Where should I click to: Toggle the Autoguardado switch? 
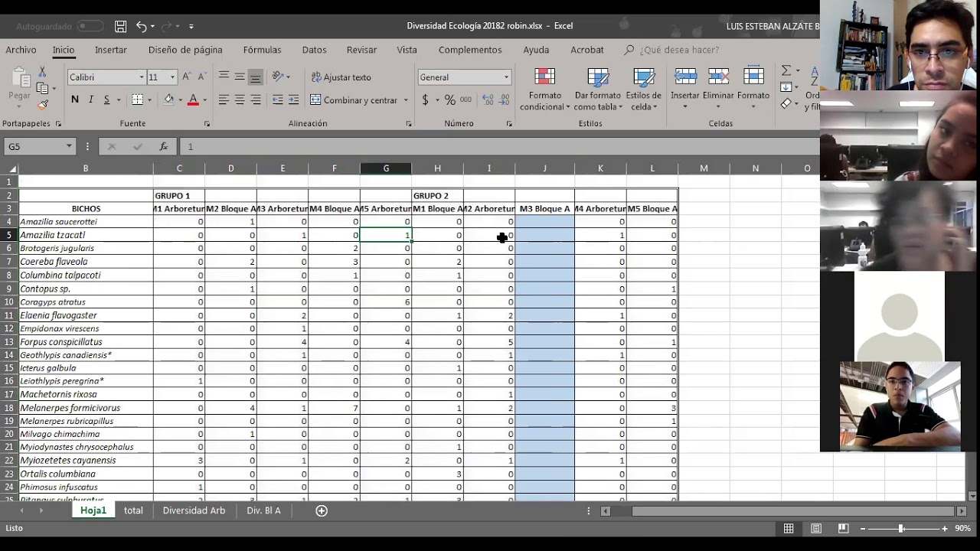click(90, 26)
